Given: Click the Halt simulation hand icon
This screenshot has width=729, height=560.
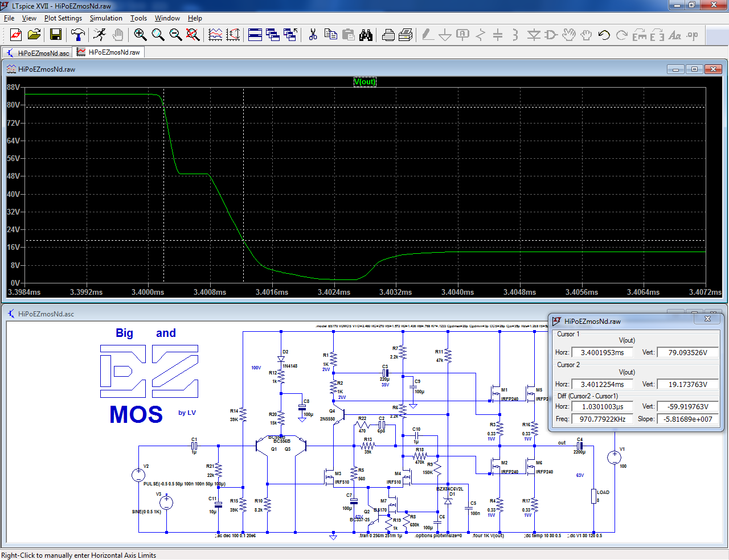Looking at the screenshot, I should pyautogui.click(x=117, y=35).
